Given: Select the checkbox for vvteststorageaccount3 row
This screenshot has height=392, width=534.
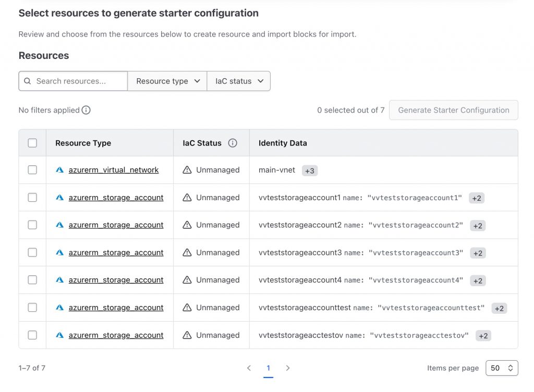Looking at the screenshot, I should click(32, 252).
